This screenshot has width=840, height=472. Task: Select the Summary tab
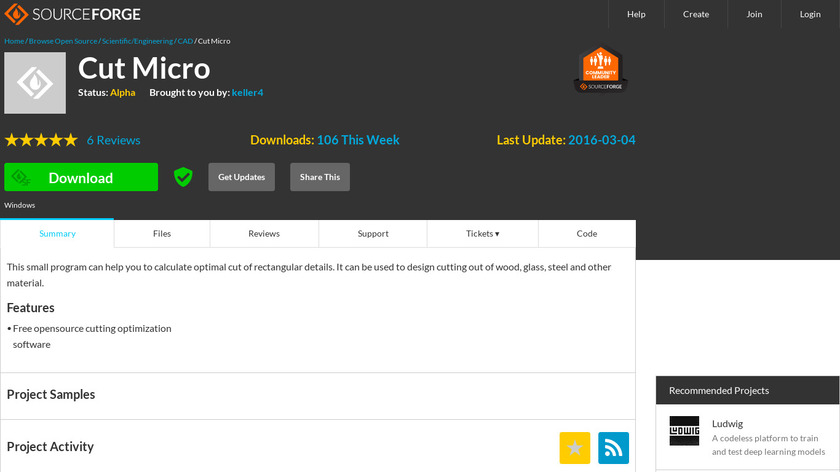[57, 234]
